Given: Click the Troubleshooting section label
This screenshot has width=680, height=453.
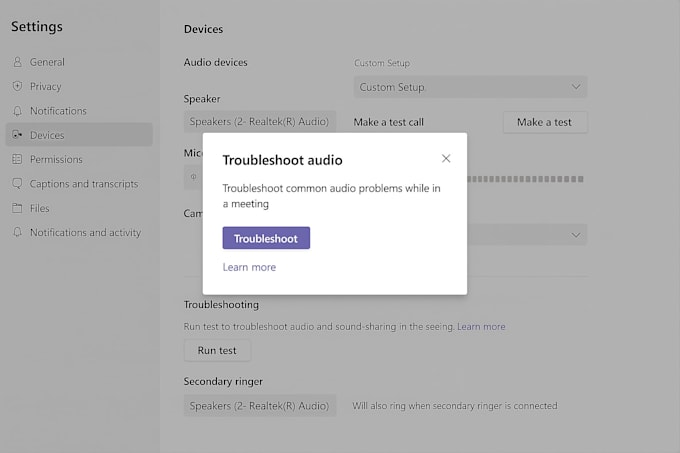Looking at the screenshot, I should point(221,305).
